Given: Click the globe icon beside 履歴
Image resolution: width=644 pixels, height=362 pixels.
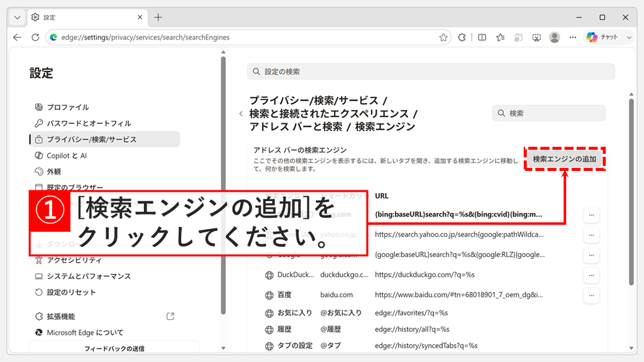Looking at the screenshot, I should [269, 329].
